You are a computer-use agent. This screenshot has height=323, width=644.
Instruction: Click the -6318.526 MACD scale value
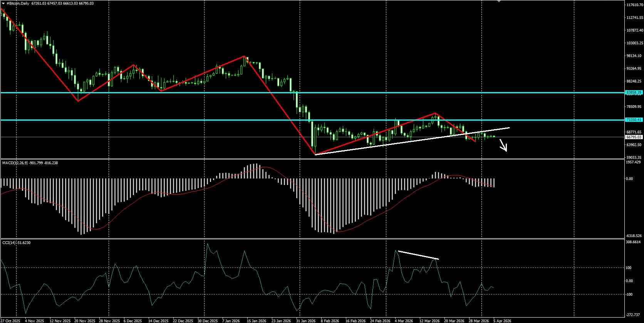tap(634, 236)
